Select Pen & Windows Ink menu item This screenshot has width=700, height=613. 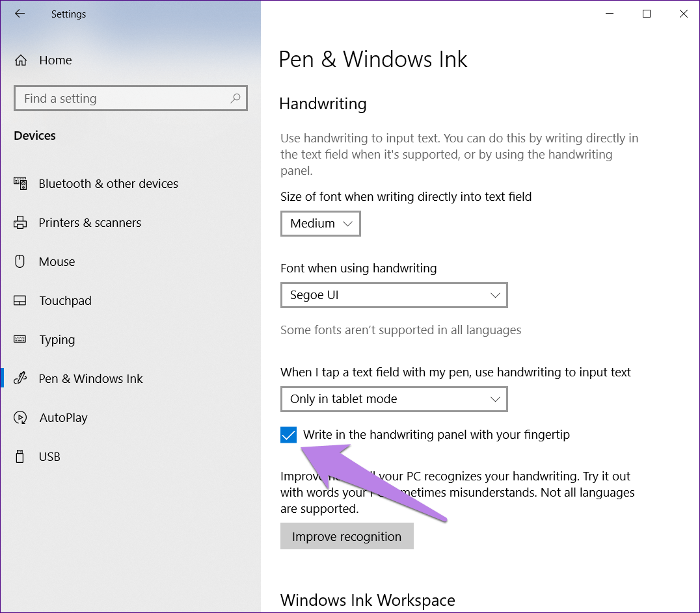point(90,379)
